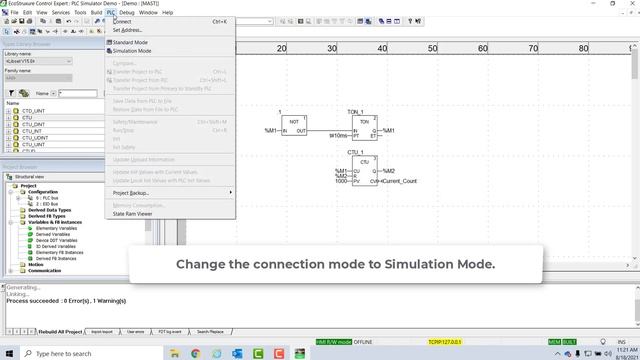Click the volume icon in system tray
Screen dimensions: 640x360
click(608, 353)
